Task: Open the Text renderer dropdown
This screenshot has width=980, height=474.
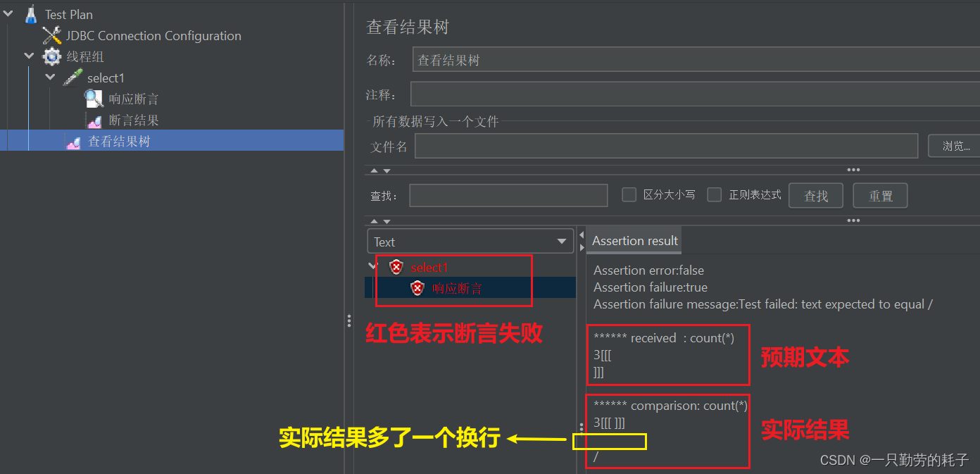Action: [x=471, y=242]
